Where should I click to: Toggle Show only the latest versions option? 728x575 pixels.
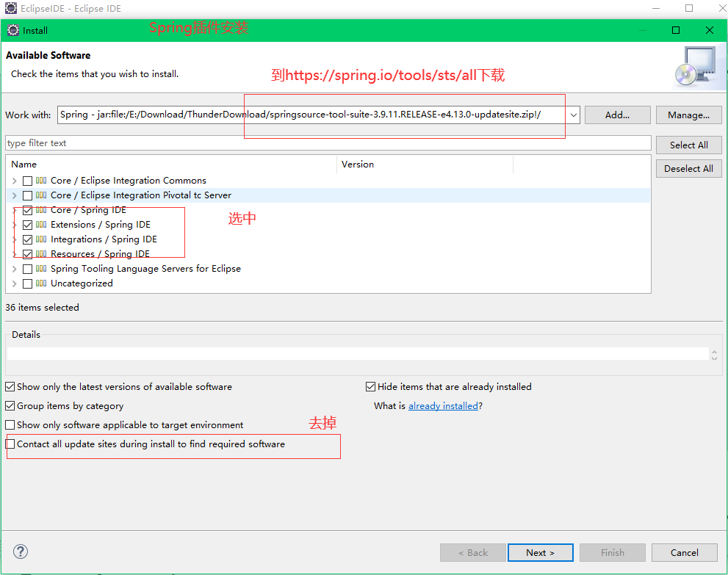click(x=10, y=386)
